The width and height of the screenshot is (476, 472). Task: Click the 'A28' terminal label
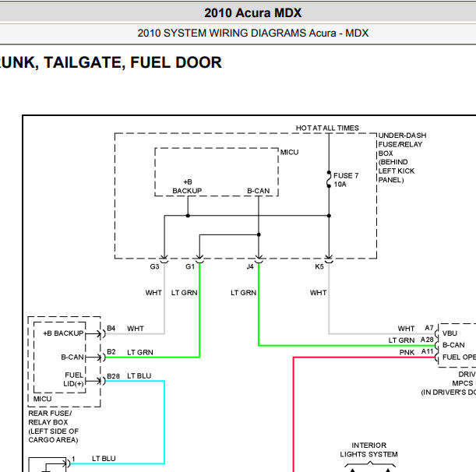tap(427, 340)
